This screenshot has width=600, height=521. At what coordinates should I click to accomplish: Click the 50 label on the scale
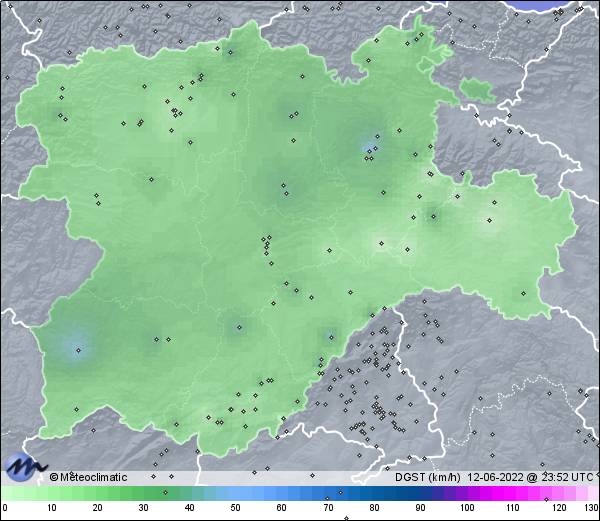coord(235,508)
